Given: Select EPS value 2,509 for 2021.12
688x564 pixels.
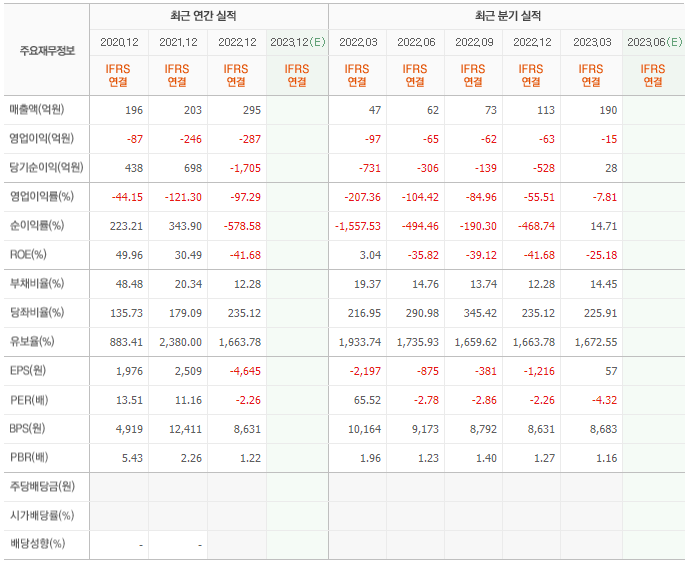Looking at the screenshot, I should (x=188, y=371).
